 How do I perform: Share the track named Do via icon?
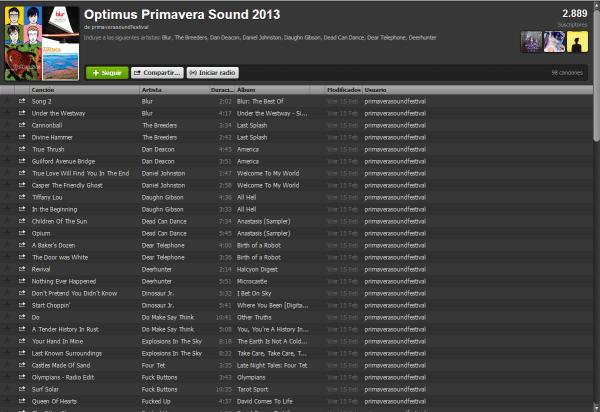tap(22, 317)
